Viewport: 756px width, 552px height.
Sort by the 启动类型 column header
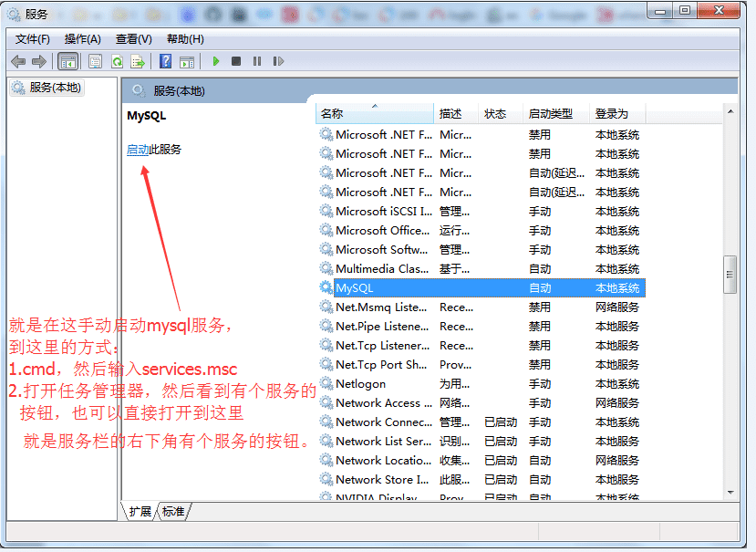556,114
